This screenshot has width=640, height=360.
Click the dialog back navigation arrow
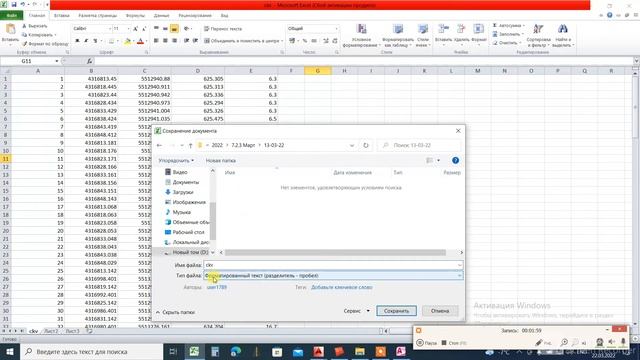pyautogui.click(x=159, y=145)
